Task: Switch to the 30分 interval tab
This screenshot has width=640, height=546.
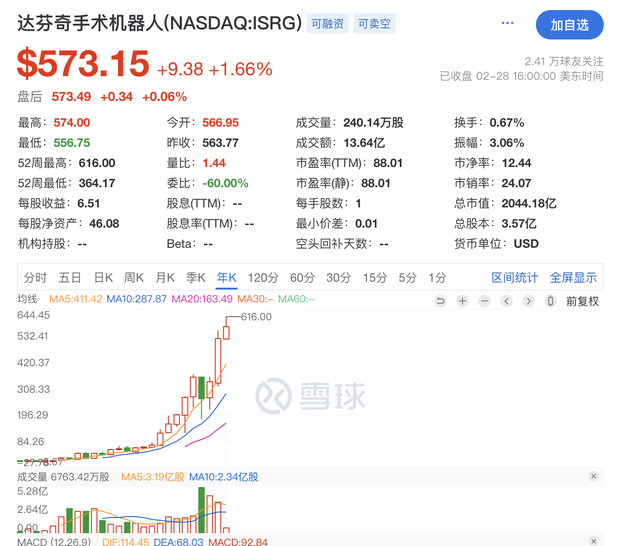Action: click(338, 278)
